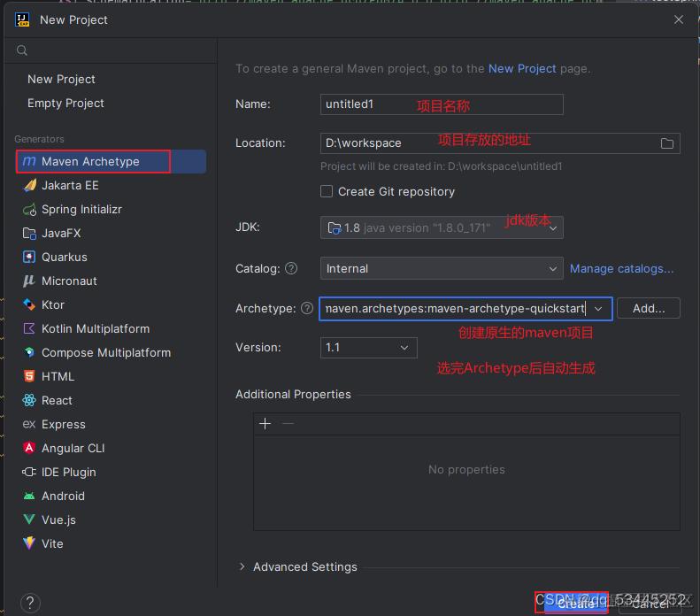Open the JDK version dropdown

pos(442,227)
